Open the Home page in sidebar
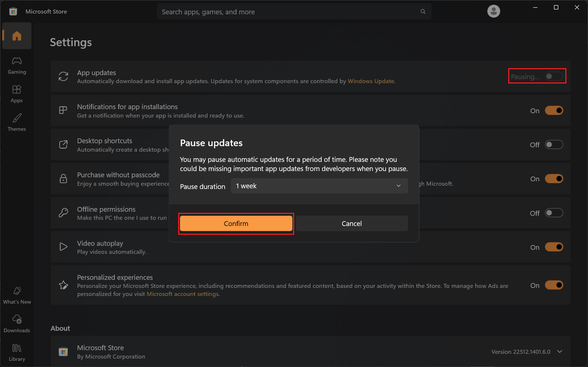The height and width of the screenshot is (367, 588). pyautogui.click(x=17, y=36)
